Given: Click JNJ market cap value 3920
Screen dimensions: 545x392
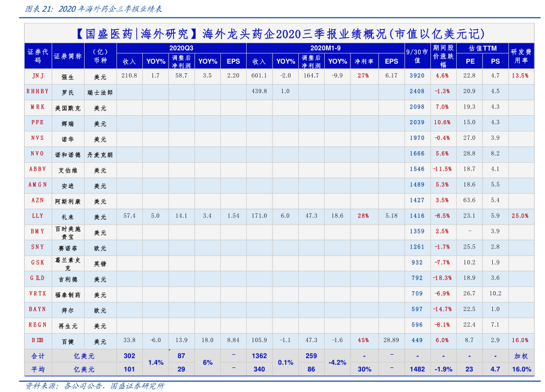Looking at the screenshot, I should point(417,76).
